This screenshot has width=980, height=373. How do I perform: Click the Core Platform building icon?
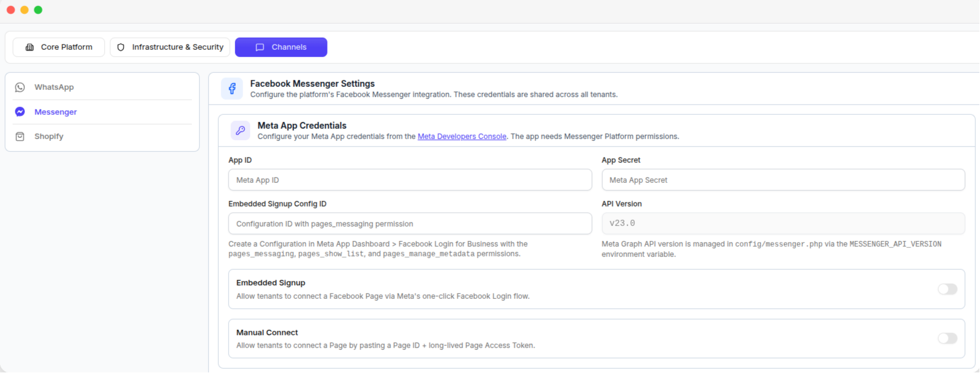[x=30, y=47]
